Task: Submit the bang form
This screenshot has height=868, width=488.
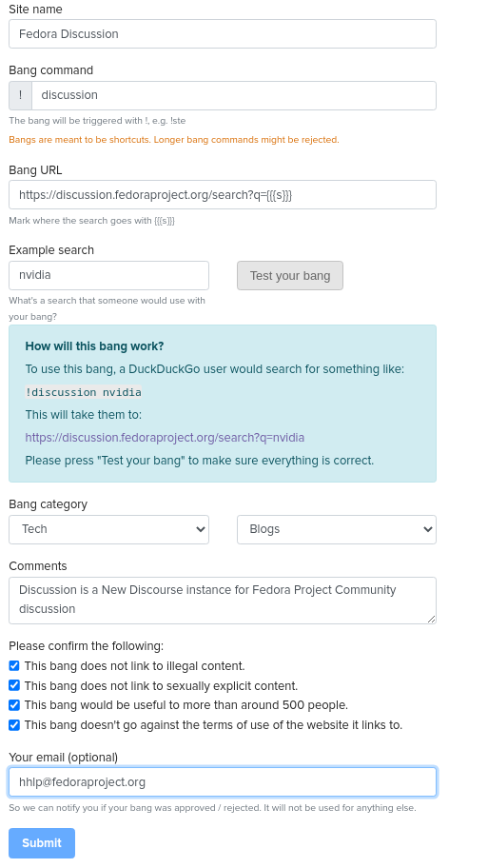Action: tap(42, 842)
